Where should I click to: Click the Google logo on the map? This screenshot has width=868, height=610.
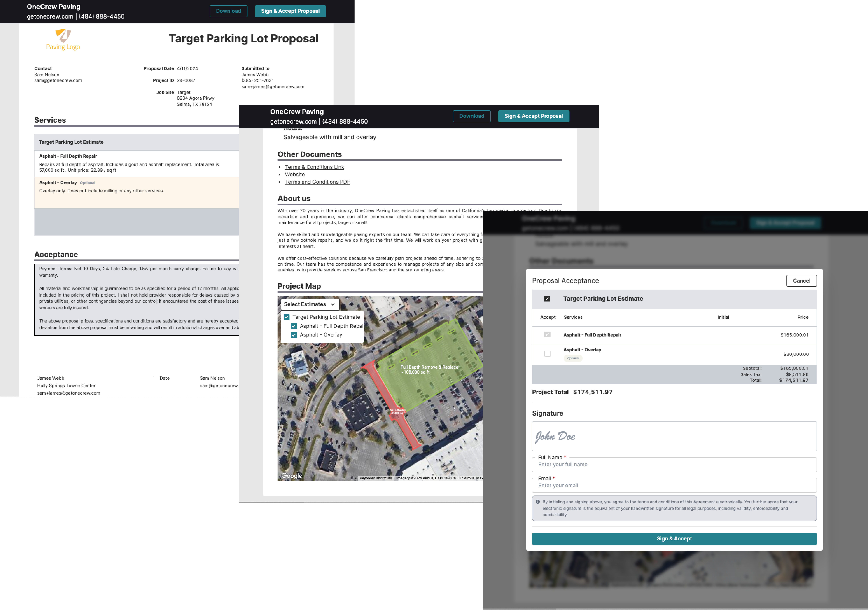click(292, 476)
